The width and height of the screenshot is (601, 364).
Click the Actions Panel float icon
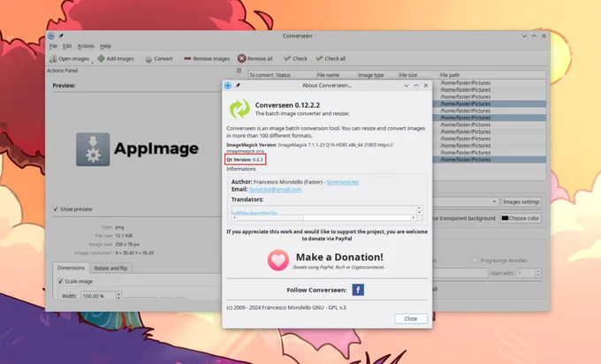pos(240,71)
